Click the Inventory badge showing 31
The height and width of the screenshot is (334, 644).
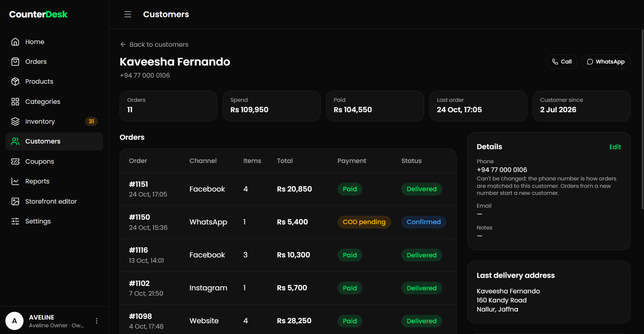coord(91,121)
